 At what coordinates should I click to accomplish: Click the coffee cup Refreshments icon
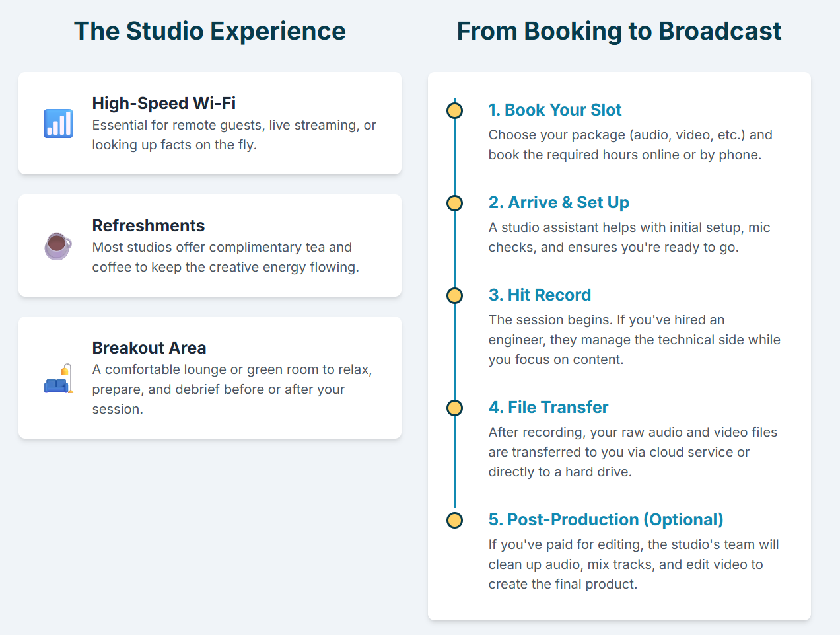pyautogui.click(x=58, y=246)
